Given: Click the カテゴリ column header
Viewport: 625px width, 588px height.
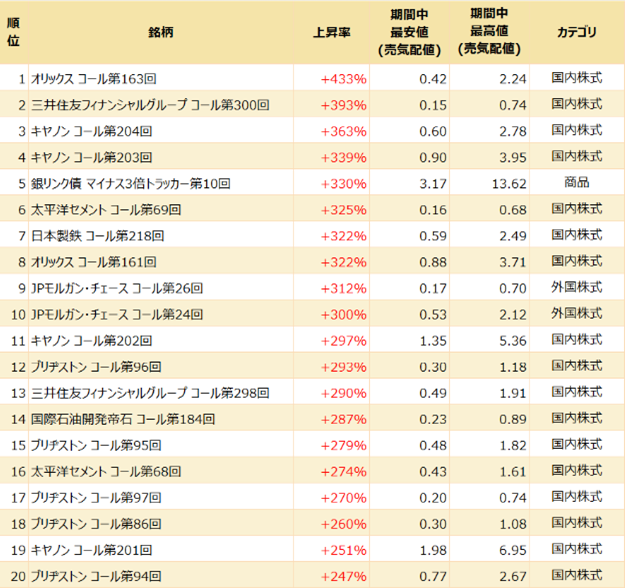Looking at the screenshot, I should pos(577,32).
